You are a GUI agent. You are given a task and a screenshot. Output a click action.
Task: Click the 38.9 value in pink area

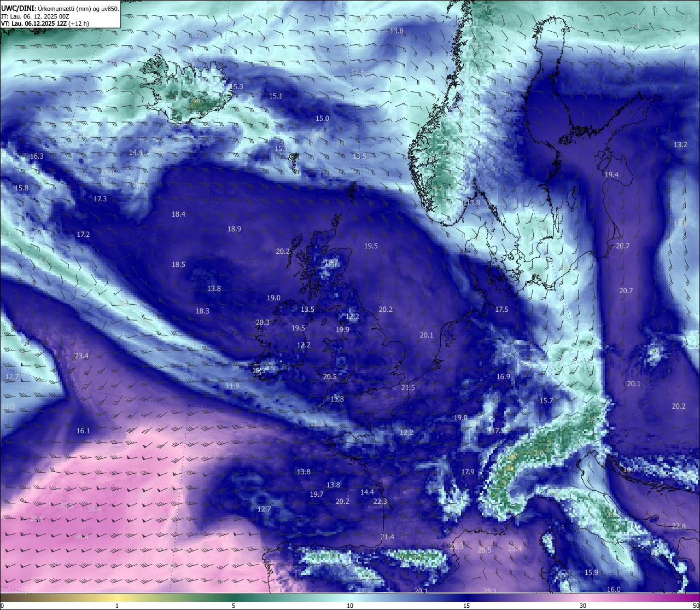point(37,518)
